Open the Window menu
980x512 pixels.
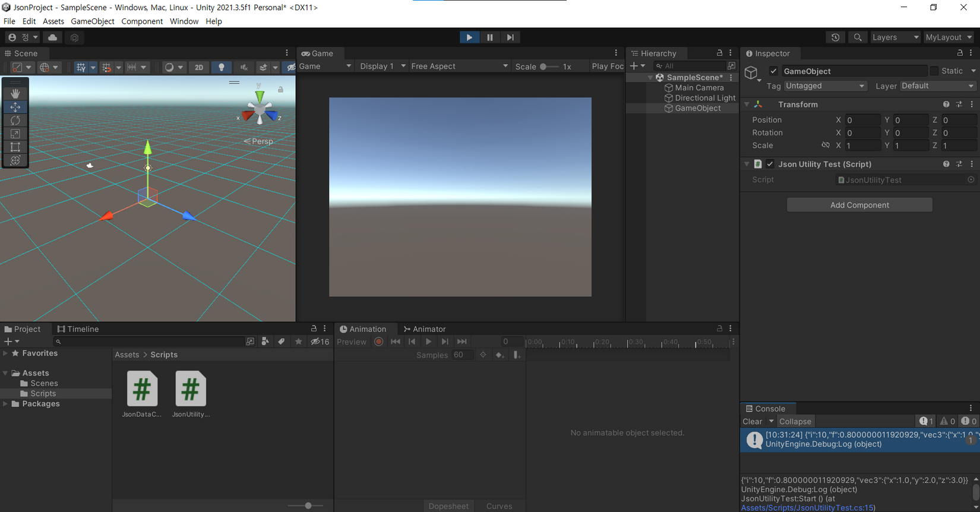tap(184, 21)
